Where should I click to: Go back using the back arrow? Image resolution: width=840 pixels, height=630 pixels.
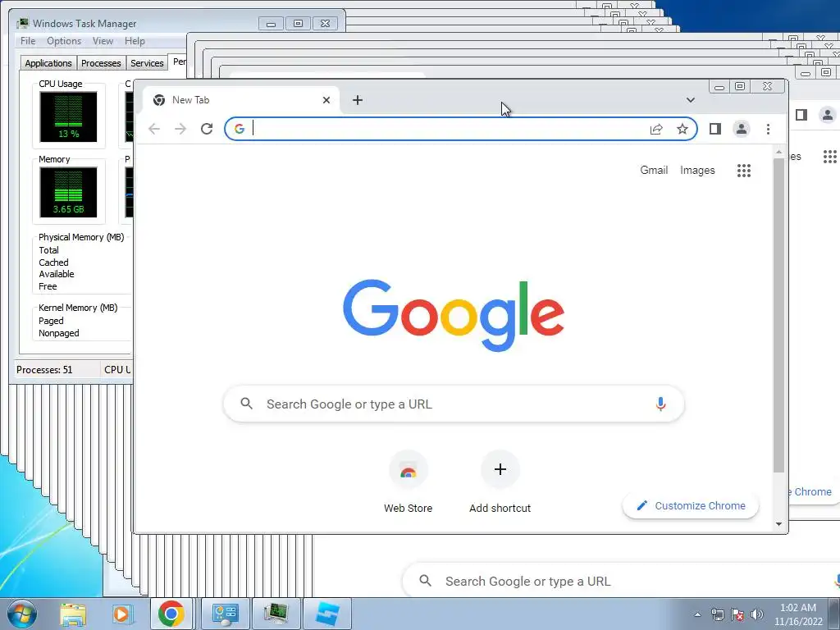[154, 129]
